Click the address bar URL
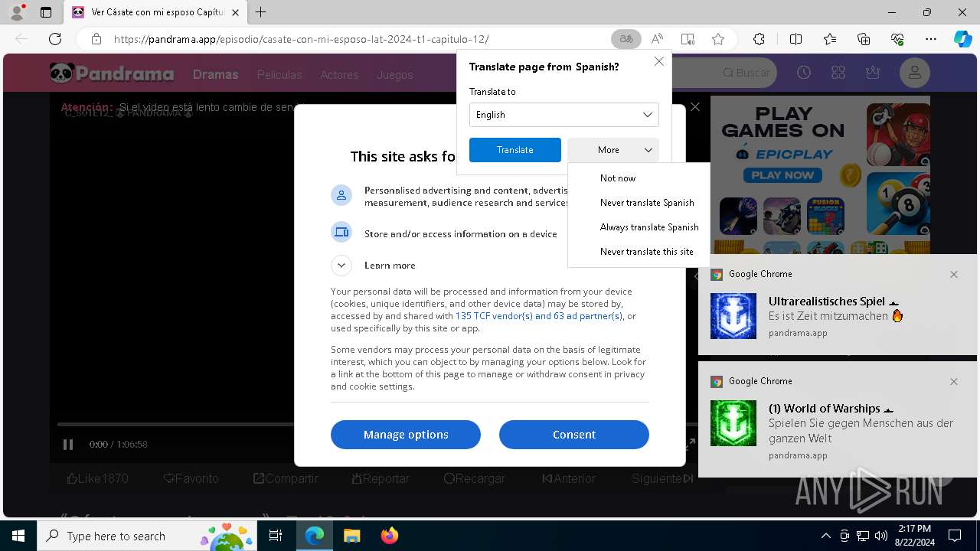The height and width of the screenshot is (551, 980). click(301, 39)
